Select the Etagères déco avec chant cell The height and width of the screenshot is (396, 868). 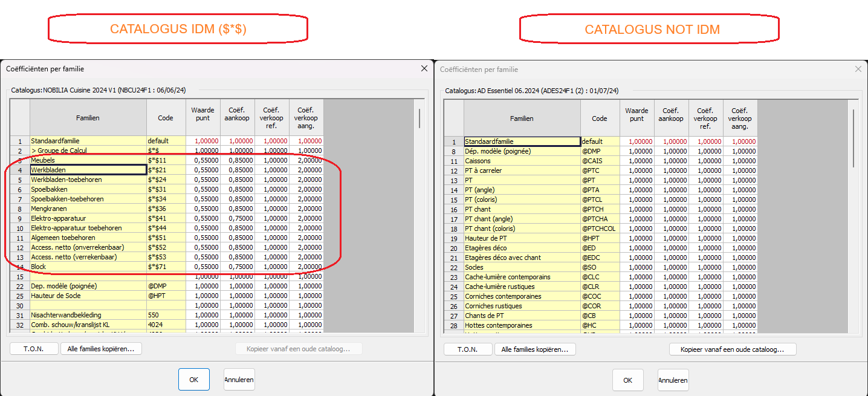coord(522,258)
